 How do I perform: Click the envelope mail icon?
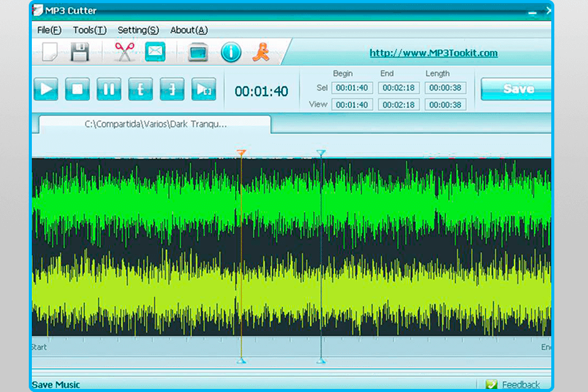tap(156, 51)
